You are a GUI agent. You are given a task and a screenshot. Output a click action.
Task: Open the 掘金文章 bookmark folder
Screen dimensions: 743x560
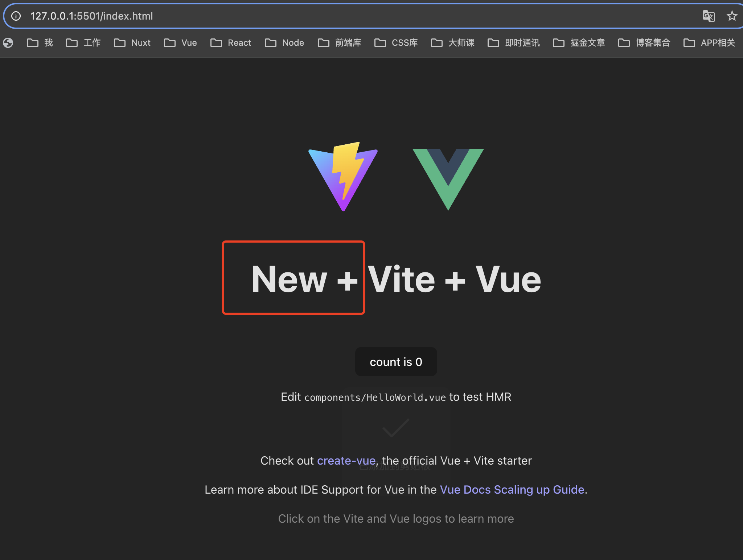pos(579,43)
